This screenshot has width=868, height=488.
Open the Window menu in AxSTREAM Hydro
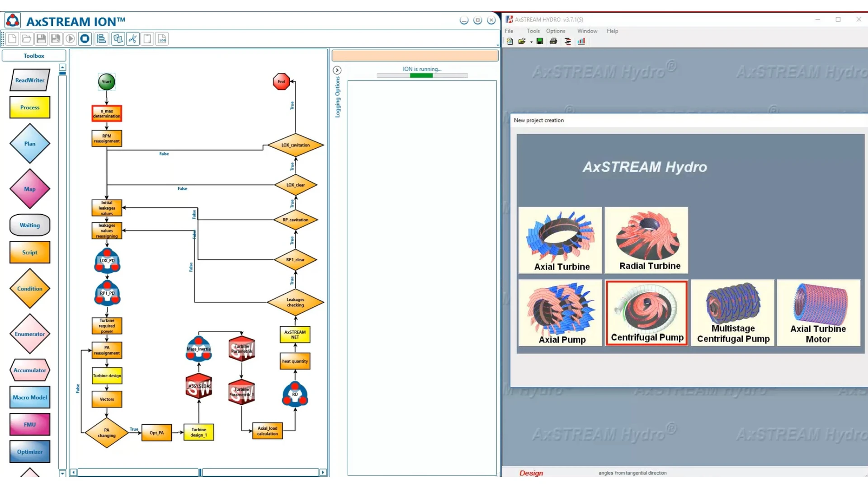pos(587,31)
